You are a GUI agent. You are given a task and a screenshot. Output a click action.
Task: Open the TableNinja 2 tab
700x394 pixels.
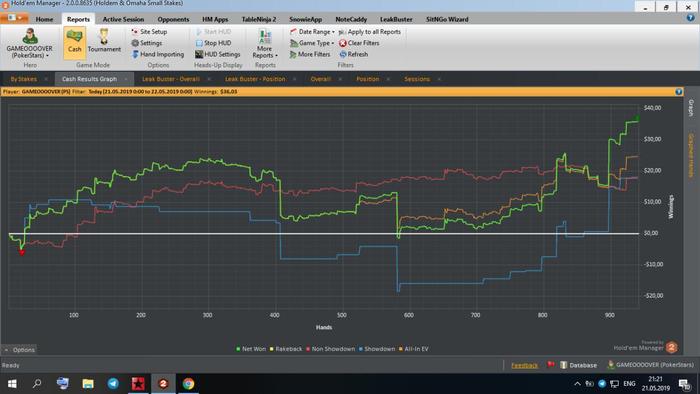tap(258, 19)
